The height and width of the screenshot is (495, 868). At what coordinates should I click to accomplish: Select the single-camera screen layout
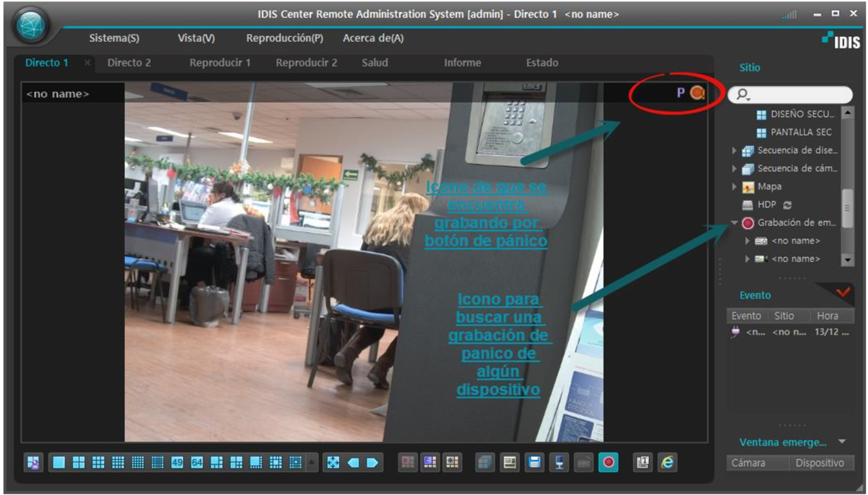pos(58,462)
